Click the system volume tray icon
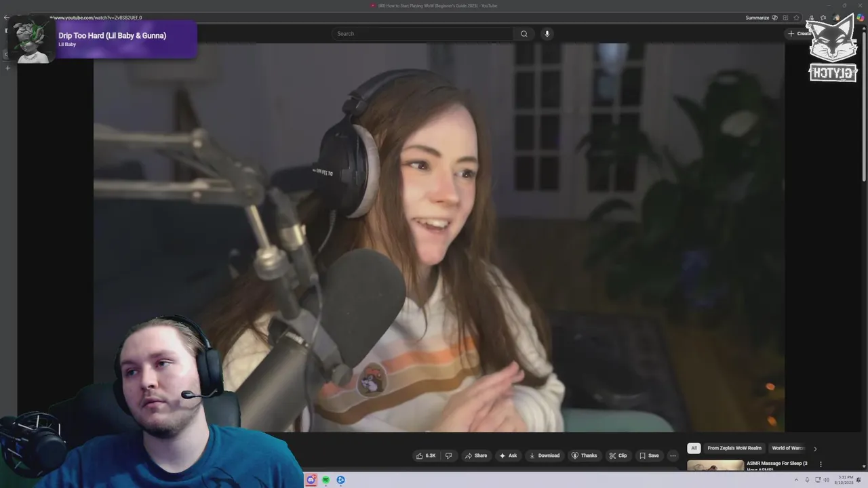 [826, 480]
